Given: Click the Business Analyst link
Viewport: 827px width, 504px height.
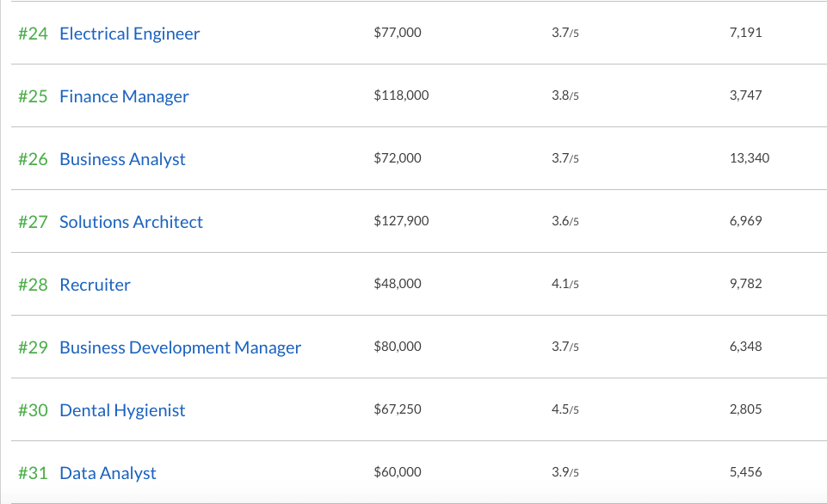Looking at the screenshot, I should click(122, 159).
